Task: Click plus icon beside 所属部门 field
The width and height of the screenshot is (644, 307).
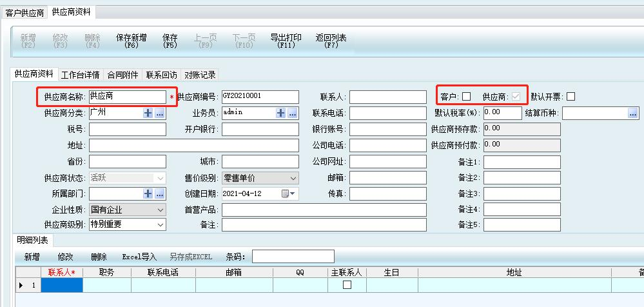Action: click(x=148, y=193)
